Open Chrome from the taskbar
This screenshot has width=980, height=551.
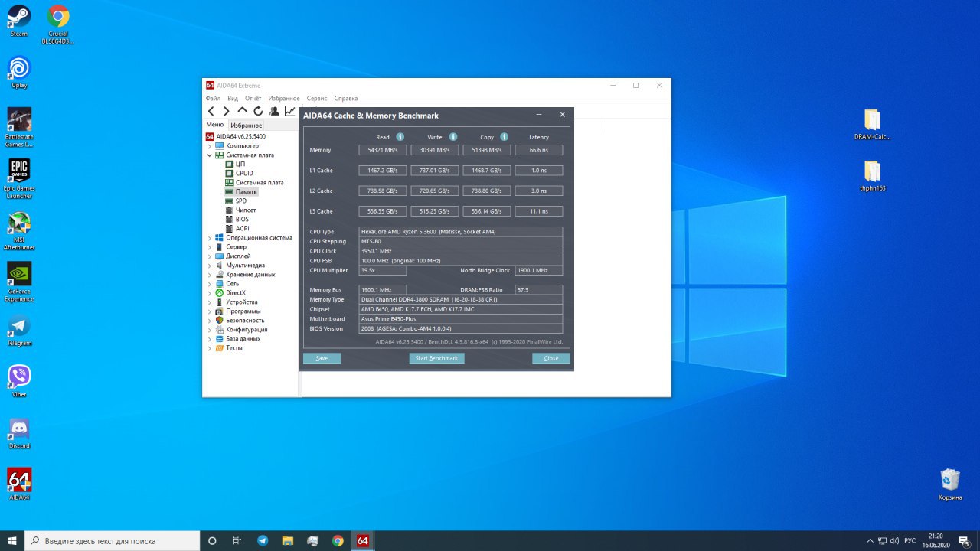pyautogui.click(x=338, y=540)
